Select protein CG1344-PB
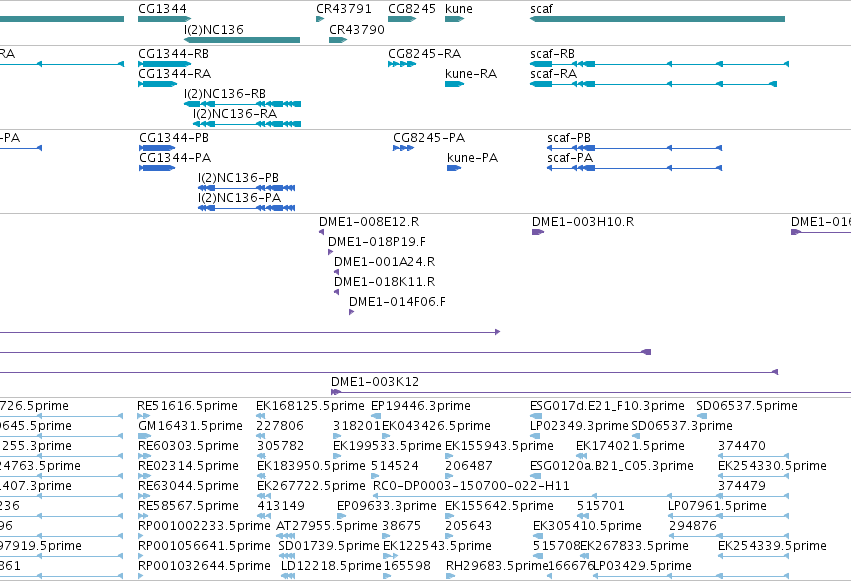851x581 pixels. [x=174, y=138]
